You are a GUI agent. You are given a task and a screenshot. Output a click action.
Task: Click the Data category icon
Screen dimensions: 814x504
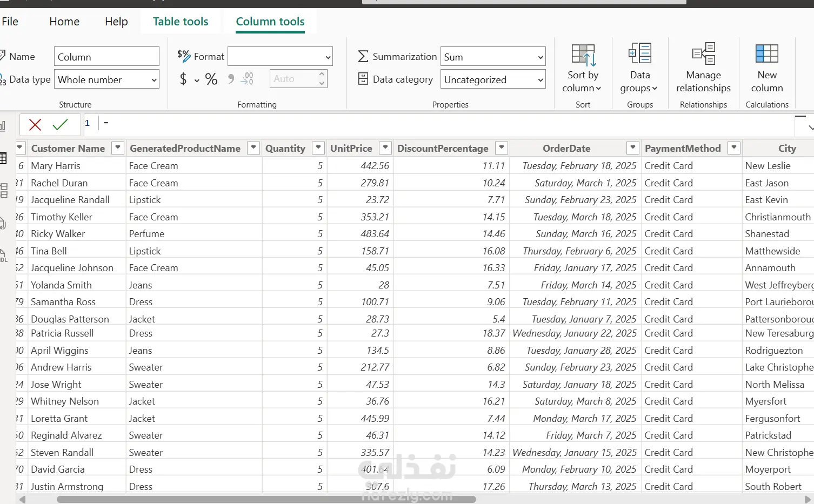[x=363, y=79]
